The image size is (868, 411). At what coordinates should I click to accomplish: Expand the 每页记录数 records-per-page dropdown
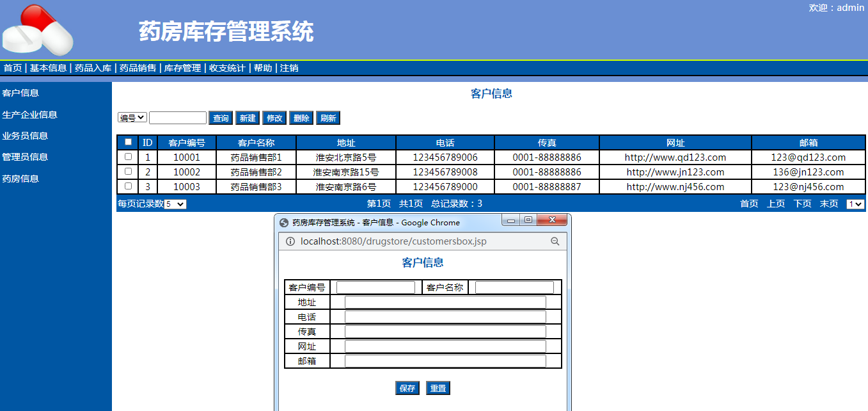click(x=175, y=204)
